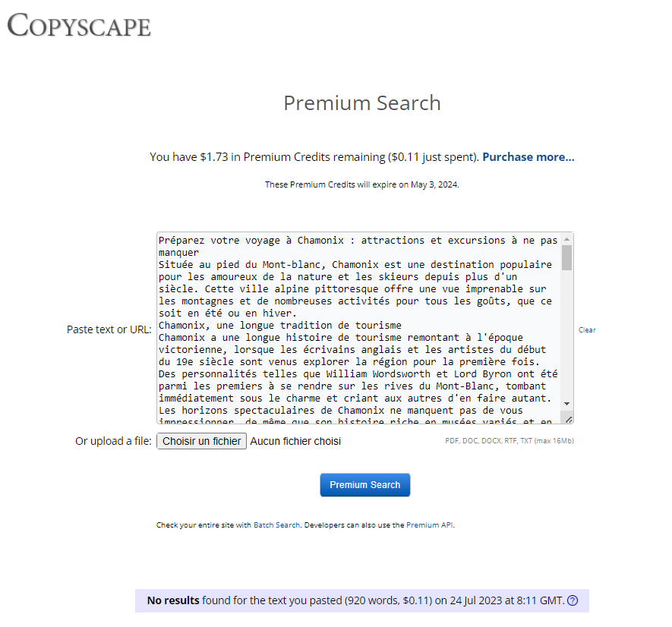Click the Copyscape logo
Image resolution: width=672 pixels, height=627 pixels.
click(x=79, y=24)
